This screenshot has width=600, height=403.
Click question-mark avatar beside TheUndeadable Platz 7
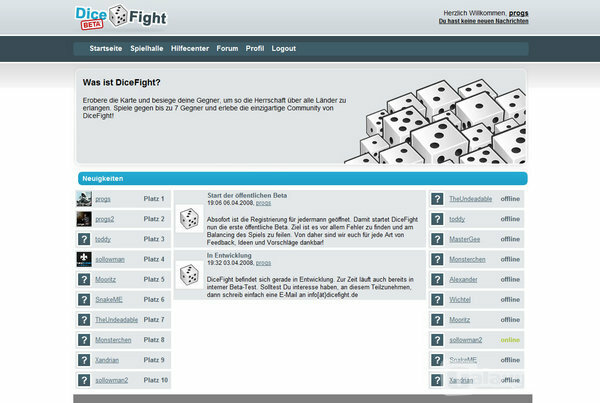click(84, 320)
